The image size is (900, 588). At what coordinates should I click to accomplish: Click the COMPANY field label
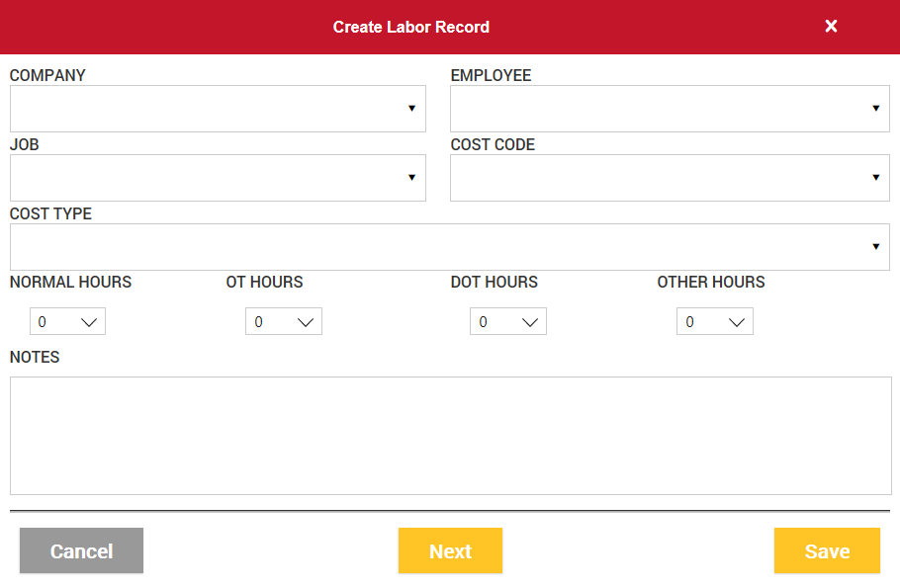[47, 75]
